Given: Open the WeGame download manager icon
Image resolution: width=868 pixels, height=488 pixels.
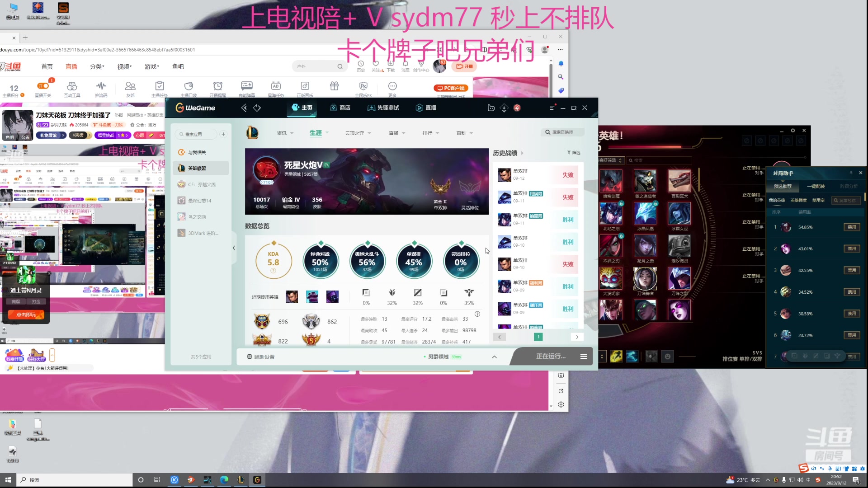Looking at the screenshot, I should pos(504,108).
